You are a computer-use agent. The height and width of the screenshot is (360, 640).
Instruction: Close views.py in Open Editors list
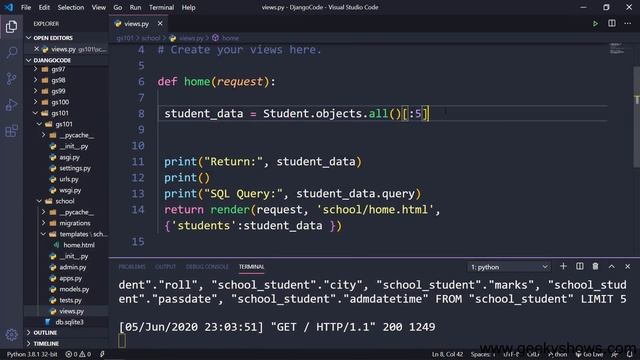[x=36, y=49]
